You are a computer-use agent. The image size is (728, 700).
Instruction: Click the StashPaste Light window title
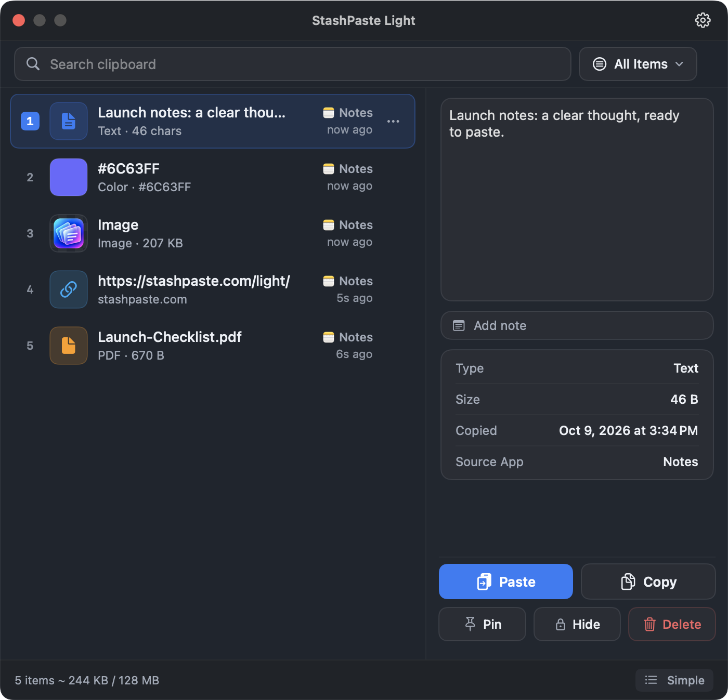coord(363,20)
